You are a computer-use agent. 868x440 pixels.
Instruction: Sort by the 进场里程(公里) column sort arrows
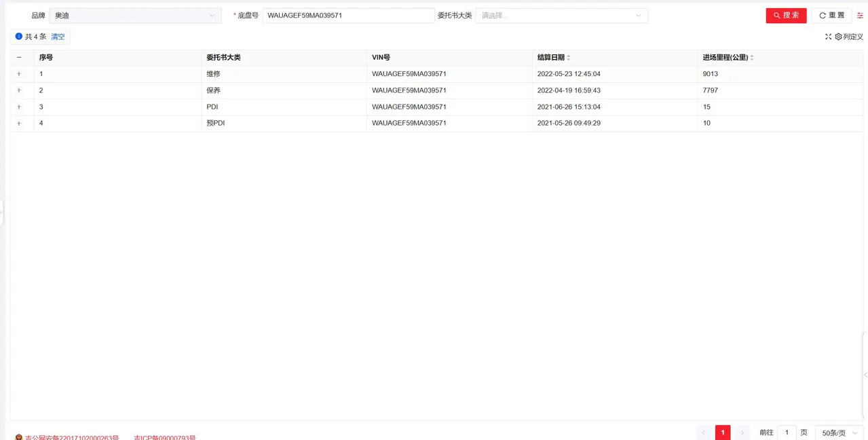[752, 58]
